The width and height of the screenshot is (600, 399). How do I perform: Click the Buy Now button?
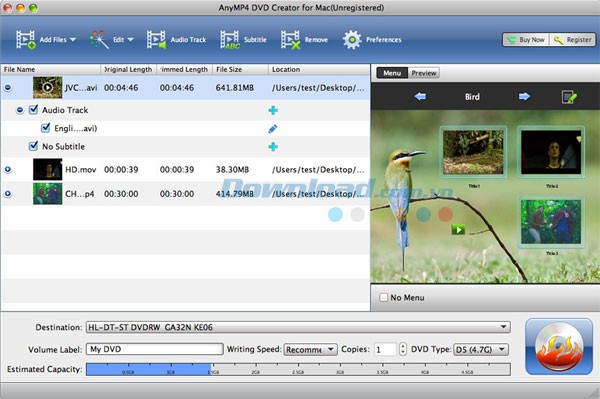tap(526, 40)
